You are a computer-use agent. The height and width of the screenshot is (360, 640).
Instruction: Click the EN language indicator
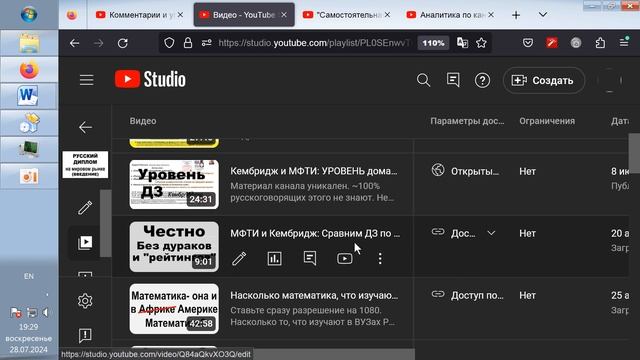(x=29, y=276)
